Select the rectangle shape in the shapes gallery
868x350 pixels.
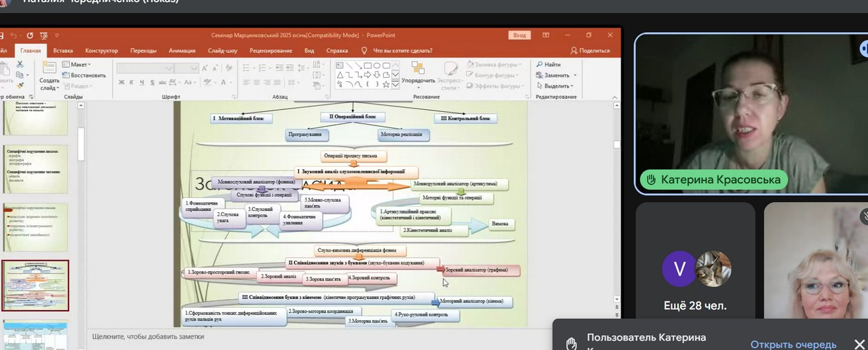pyautogui.click(x=367, y=66)
